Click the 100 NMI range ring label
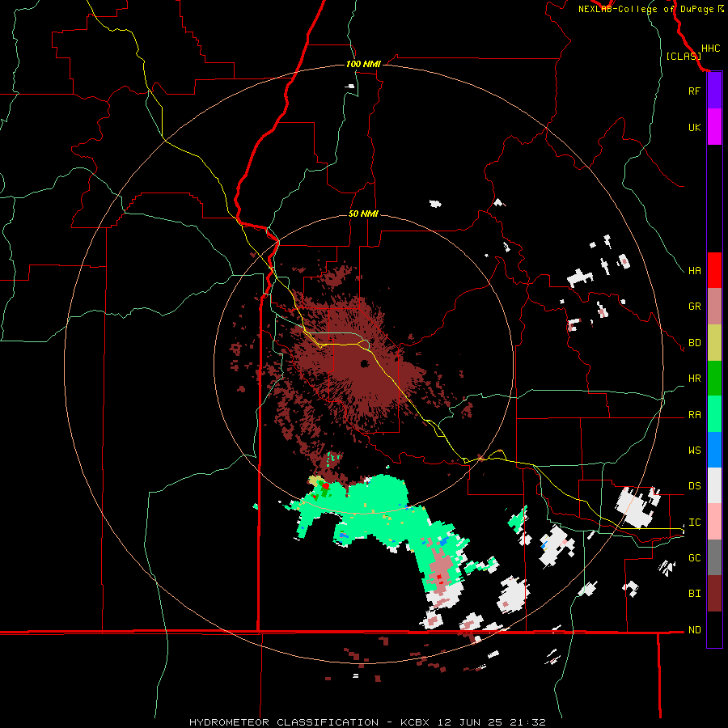728x728 pixels. tap(363, 64)
